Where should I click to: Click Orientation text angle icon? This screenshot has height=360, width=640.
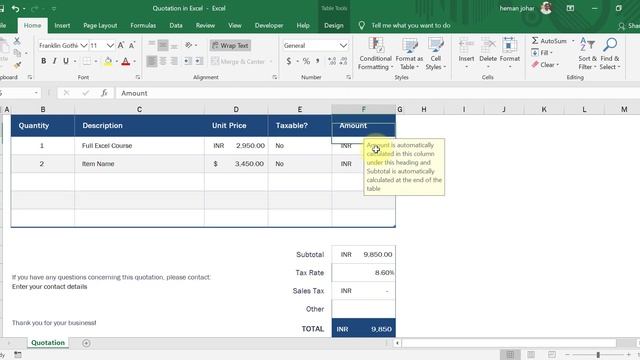click(189, 45)
